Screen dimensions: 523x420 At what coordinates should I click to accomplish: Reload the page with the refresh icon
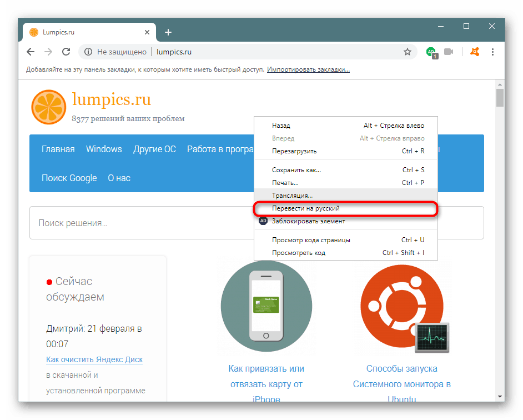click(x=66, y=52)
